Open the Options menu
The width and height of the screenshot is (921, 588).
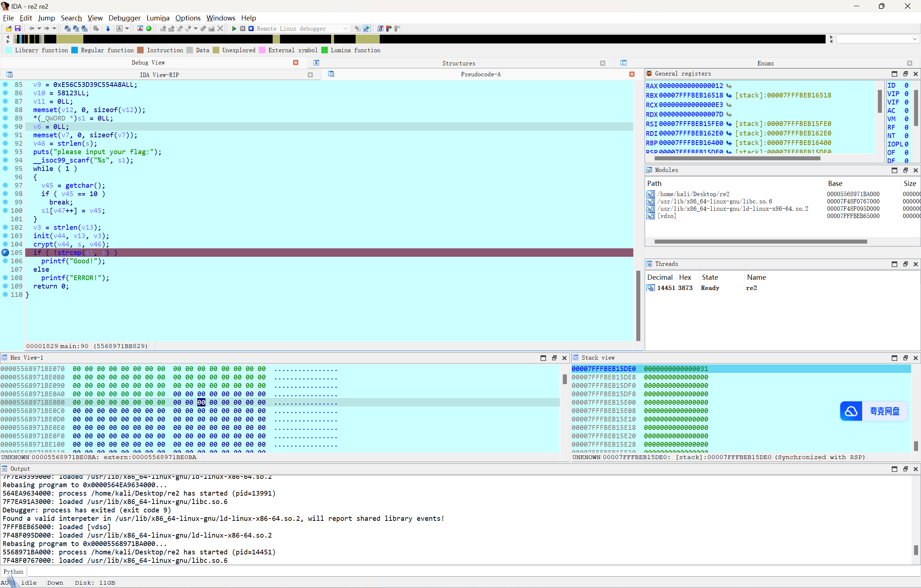(188, 18)
